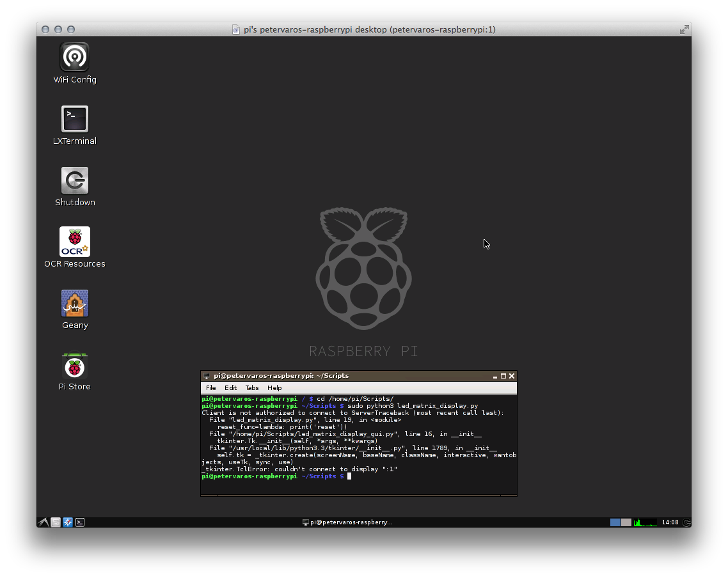728x578 pixels.
Task: Open OCR Resources desktop shortcut
Action: click(x=75, y=247)
